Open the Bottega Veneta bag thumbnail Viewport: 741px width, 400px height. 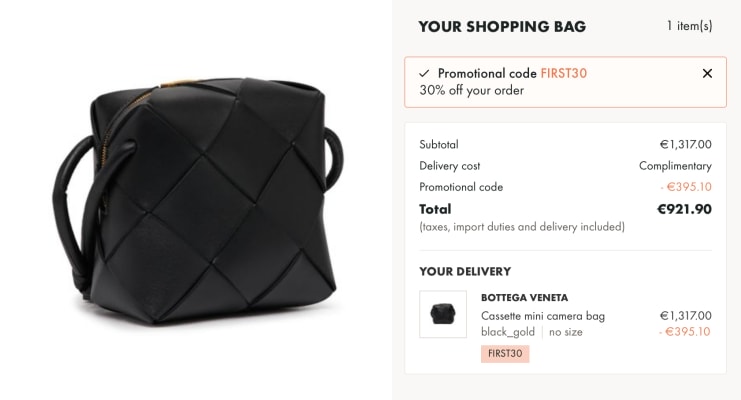tap(443, 314)
